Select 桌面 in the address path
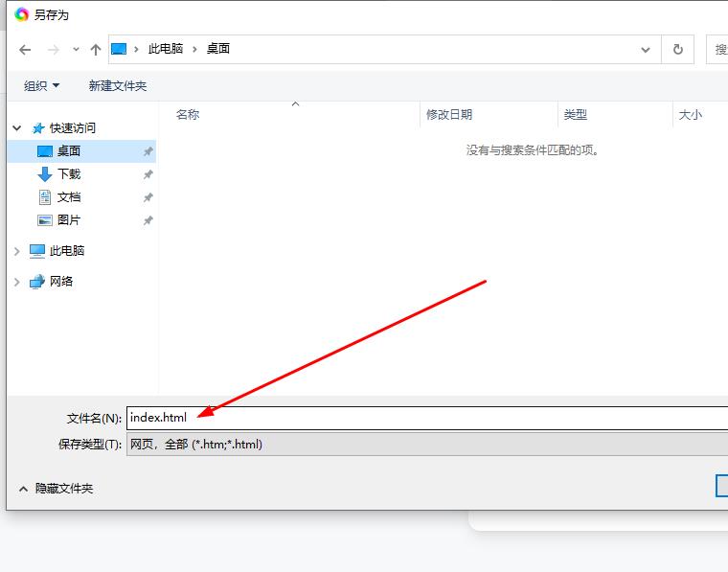Image resolution: width=728 pixels, height=572 pixels. click(218, 49)
